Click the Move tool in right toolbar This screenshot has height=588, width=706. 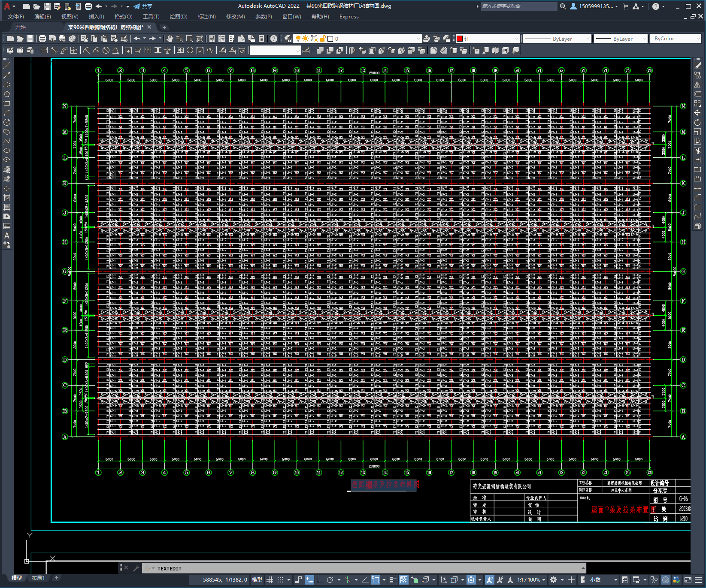pos(697,113)
